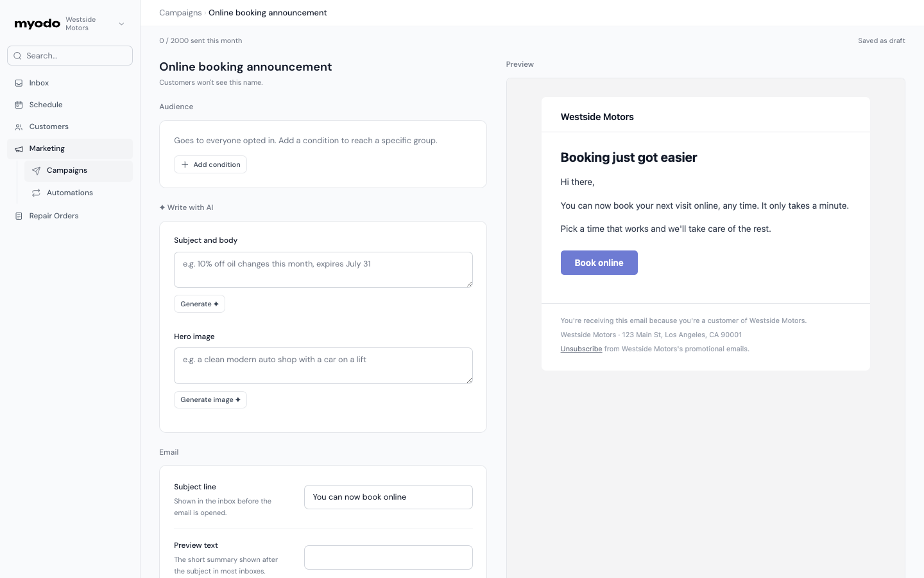Click the 0 / 2000 sent this month counter
The image size is (924, 578).
[x=201, y=40]
